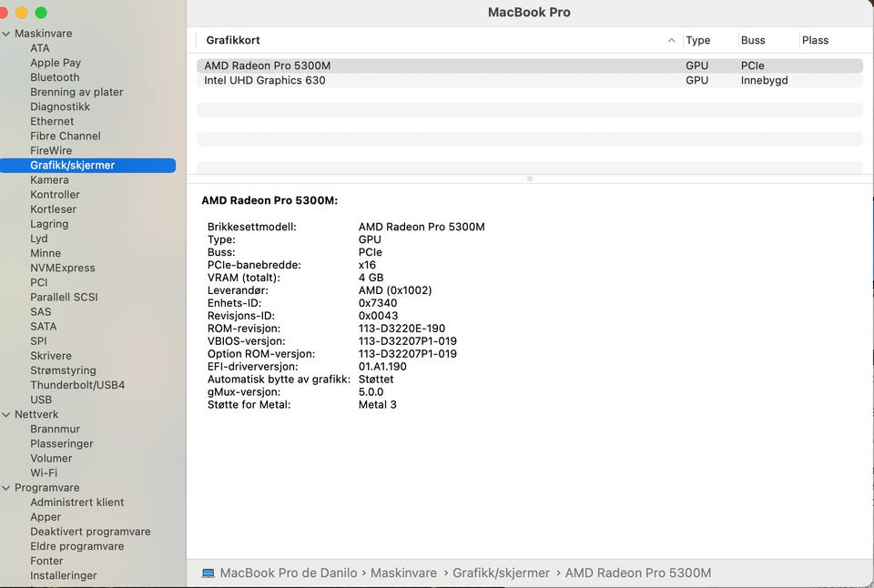This screenshot has height=588, width=874.
Task: Select FireWire in the sidebar
Action: [51, 150]
